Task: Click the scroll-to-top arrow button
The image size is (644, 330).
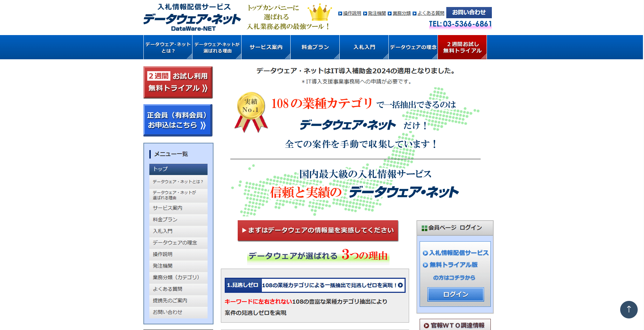Action: (629, 309)
